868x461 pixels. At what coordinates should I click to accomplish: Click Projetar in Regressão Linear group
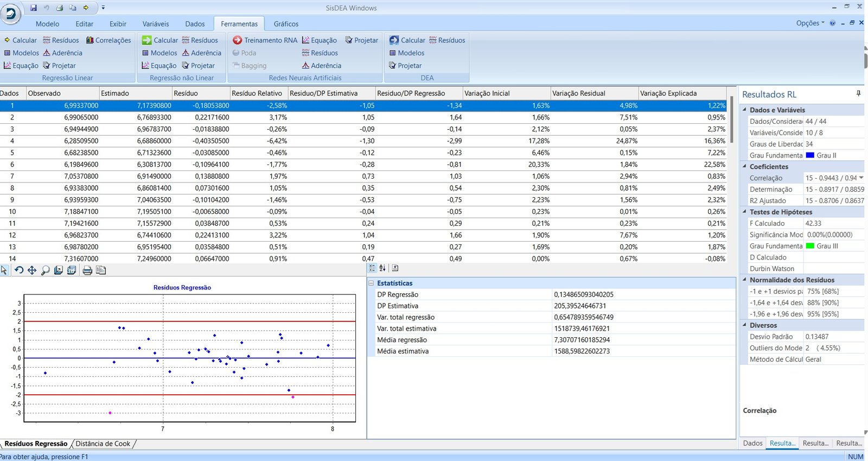pos(59,66)
